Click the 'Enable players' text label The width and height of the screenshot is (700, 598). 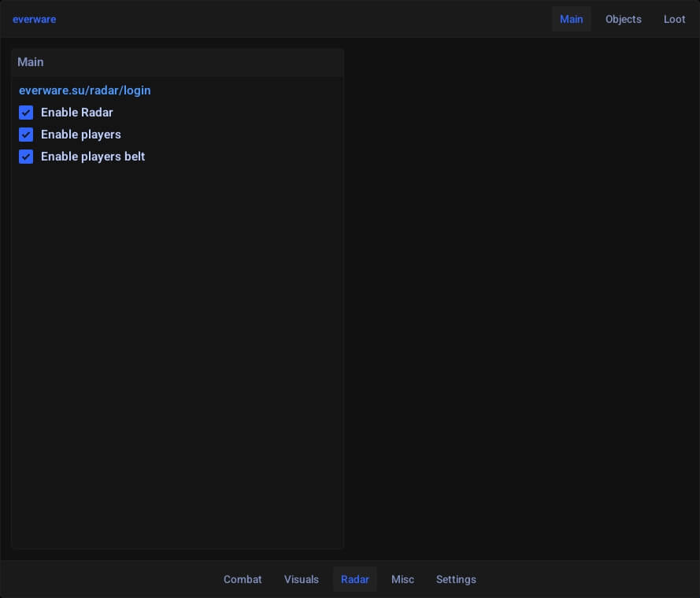coord(81,135)
